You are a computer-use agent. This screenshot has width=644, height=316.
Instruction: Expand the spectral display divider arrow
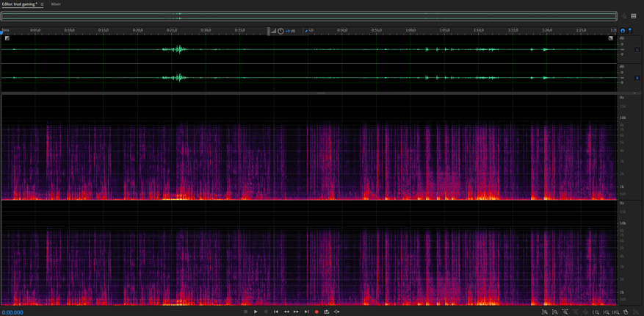coord(320,93)
